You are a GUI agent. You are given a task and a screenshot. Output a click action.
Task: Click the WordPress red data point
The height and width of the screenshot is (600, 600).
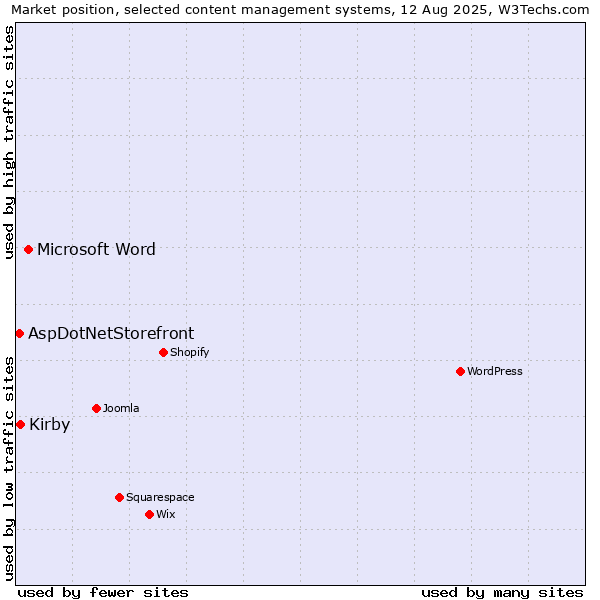460,371
